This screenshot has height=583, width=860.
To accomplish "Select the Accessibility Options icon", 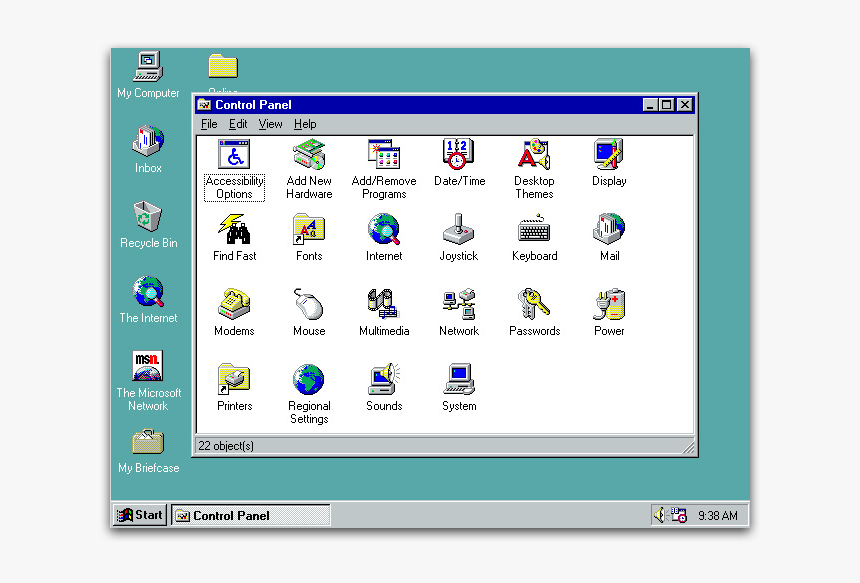I will point(234,156).
